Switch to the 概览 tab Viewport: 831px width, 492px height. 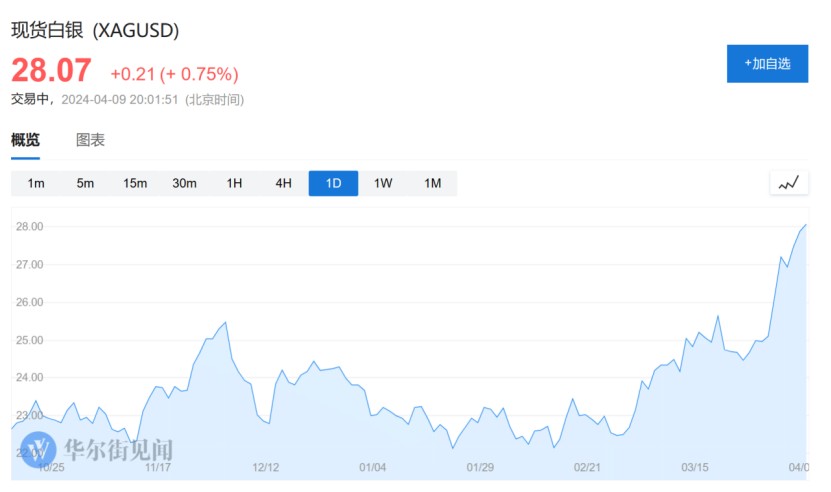coord(25,141)
